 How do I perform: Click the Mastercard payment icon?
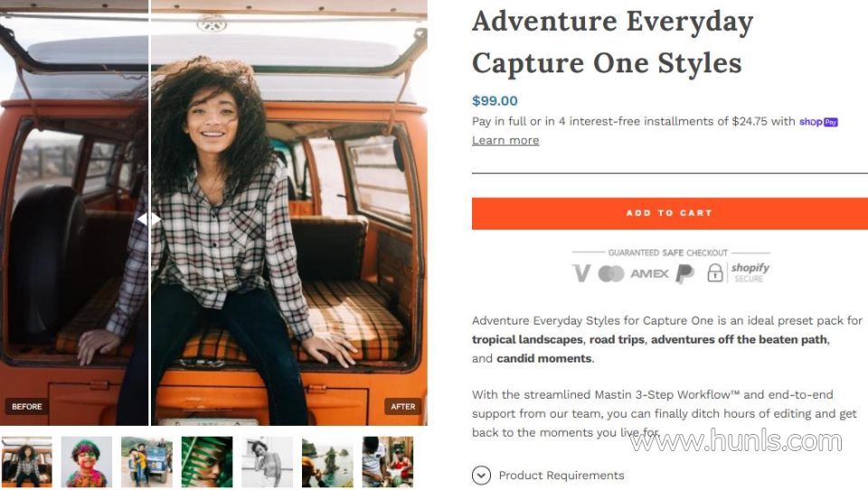(x=611, y=273)
